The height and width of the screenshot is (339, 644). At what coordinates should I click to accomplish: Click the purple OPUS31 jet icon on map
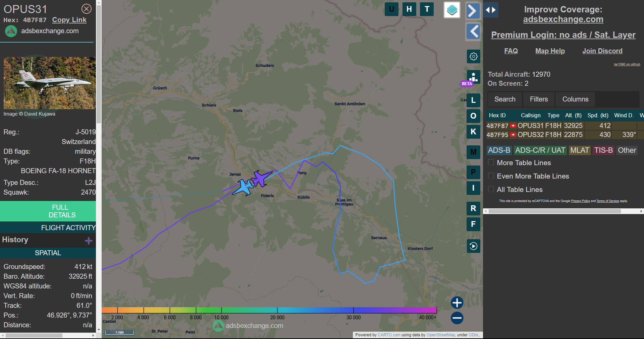(261, 178)
